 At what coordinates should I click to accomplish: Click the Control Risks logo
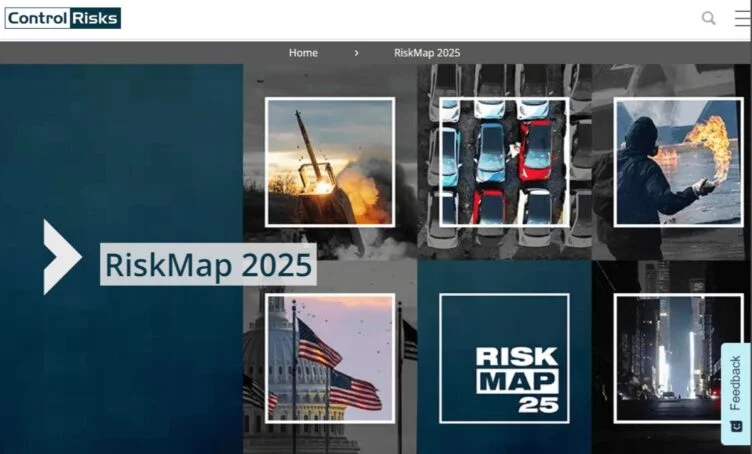pos(63,18)
